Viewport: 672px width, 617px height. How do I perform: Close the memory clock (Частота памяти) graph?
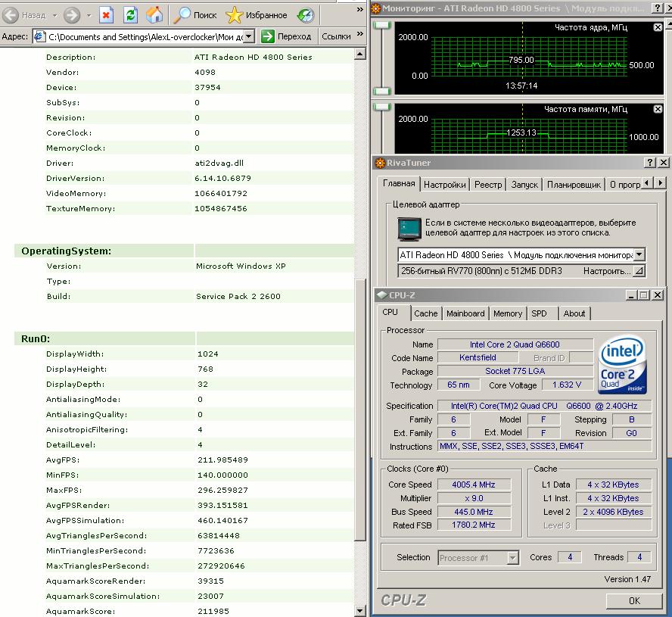[x=658, y=109]
